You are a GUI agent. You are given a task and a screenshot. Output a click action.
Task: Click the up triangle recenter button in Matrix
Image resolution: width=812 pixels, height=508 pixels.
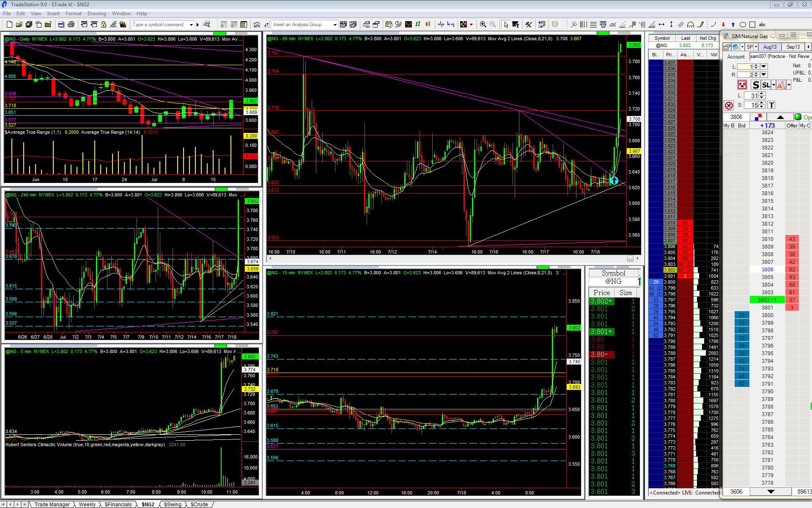click(x=780, y=117)
